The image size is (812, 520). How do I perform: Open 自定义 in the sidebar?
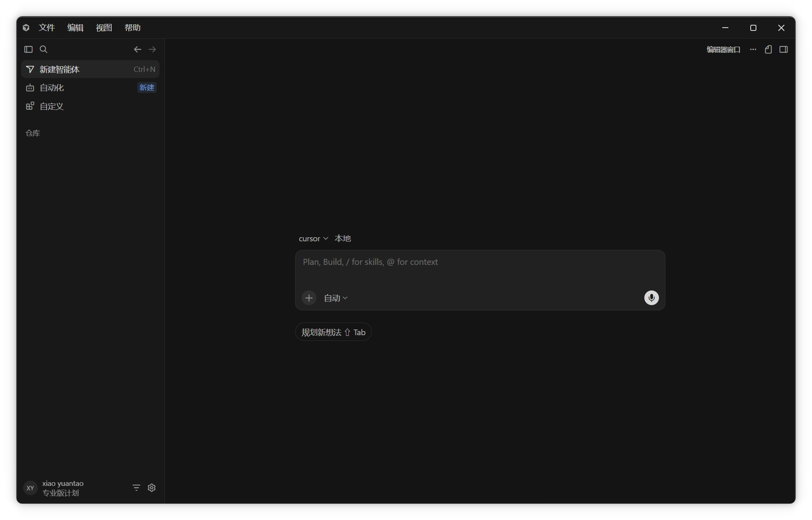tap(90, 106)
